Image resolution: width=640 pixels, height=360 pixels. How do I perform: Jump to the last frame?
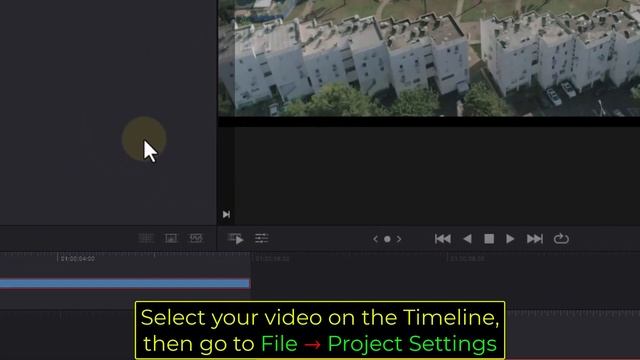(x=534, y=239)
